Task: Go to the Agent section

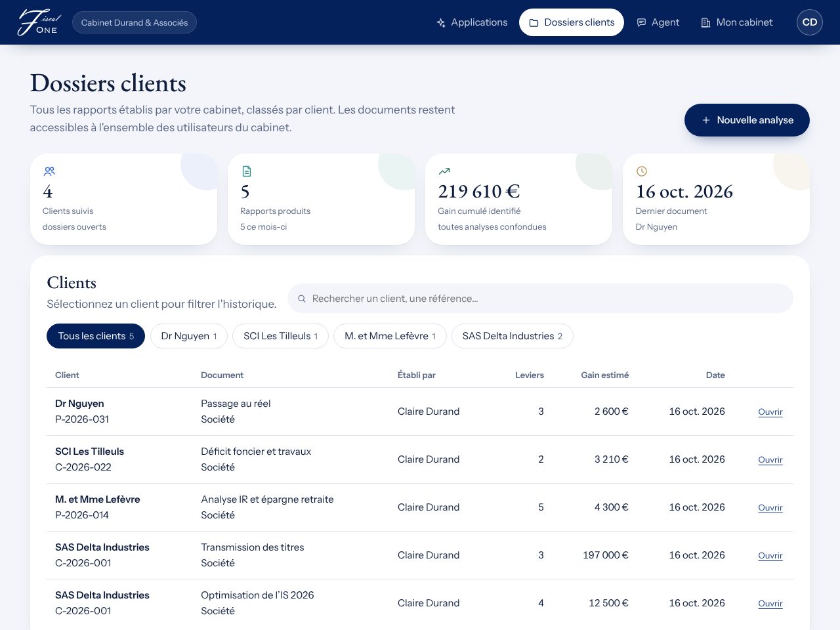Action: [x=658, y=22]
